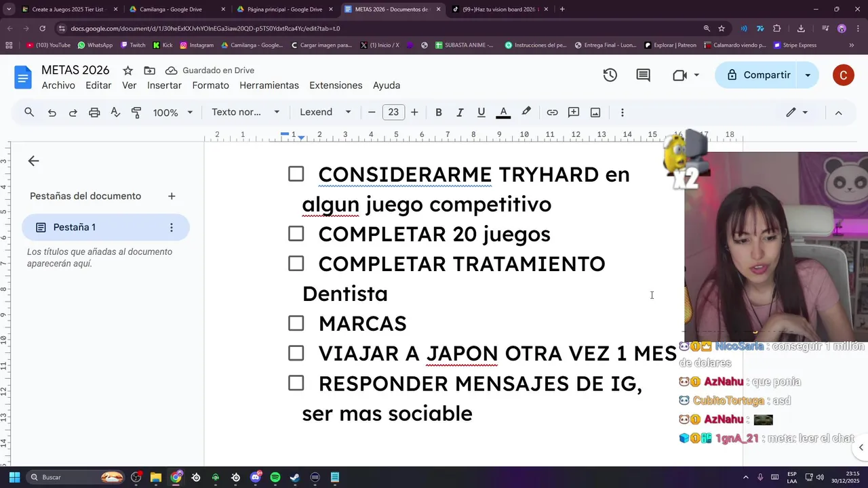The height and width of the screenshot is (488, 868).
Task: Close the document tabs sidebar
Action: (33, 161)
